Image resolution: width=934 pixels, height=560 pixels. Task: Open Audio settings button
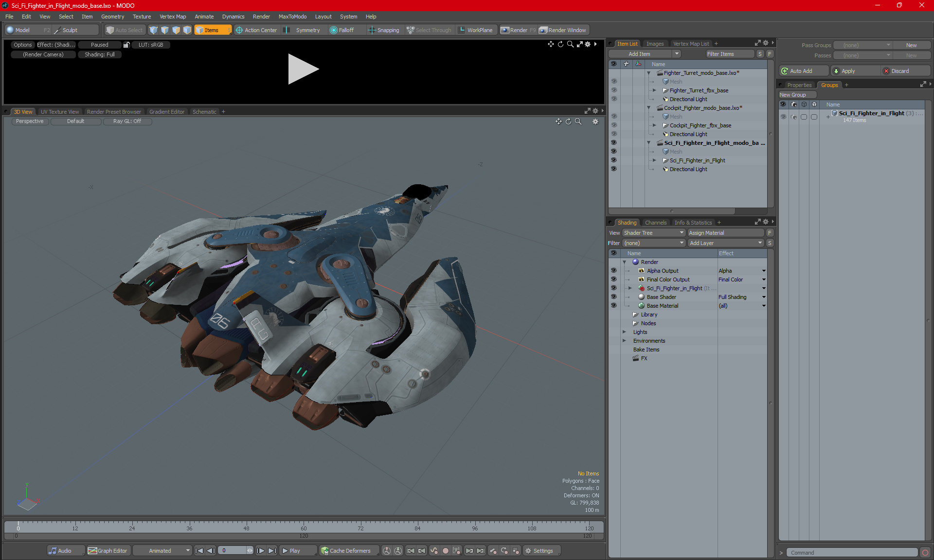[x=66, y=551]
